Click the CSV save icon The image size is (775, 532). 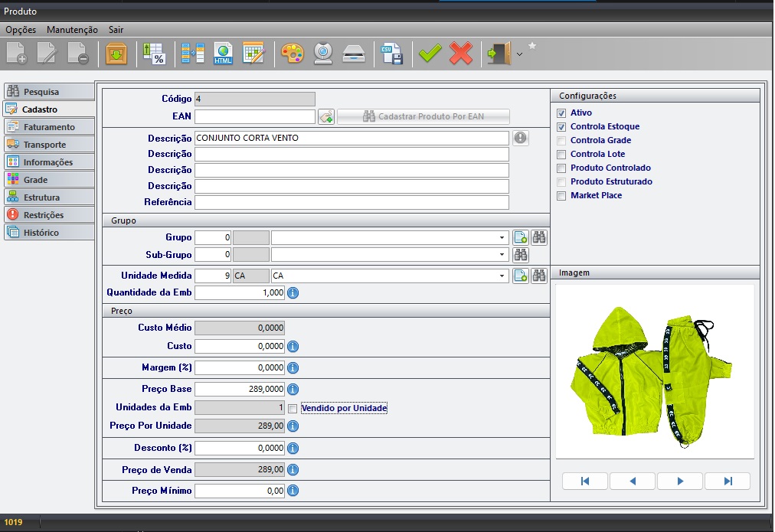(x=392, y=54)
